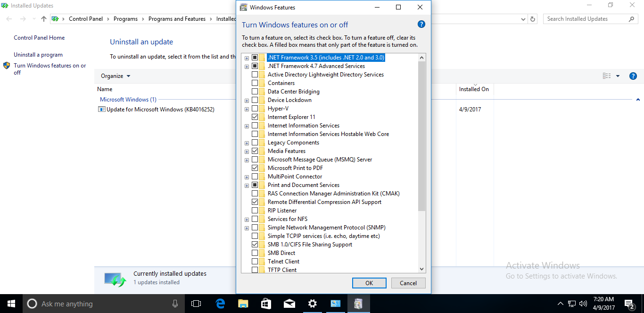
Task: Click the Windows Features taskbar icon
Action: click(x=358, y=304)
